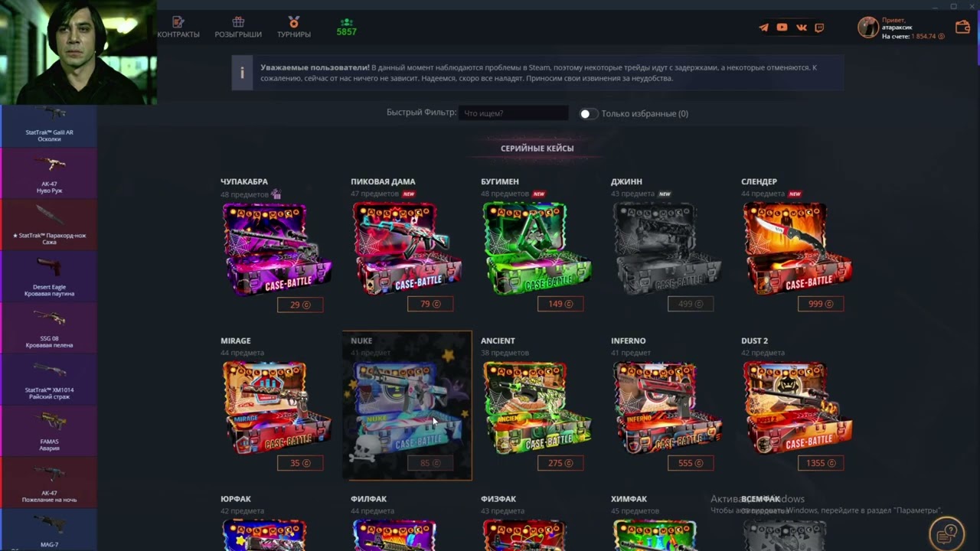Click the NEW badge beside Пиковая дама
This screenshot has width=980, height=551.
409,194
